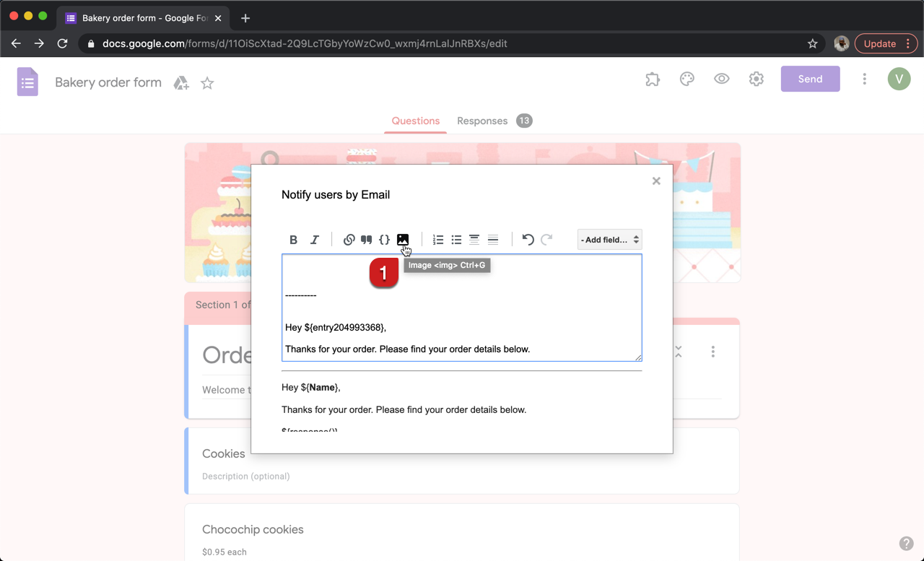This screenshot has height=561, width=924.
Task: Click the Chrome Update button
Action: coord(879,43)
